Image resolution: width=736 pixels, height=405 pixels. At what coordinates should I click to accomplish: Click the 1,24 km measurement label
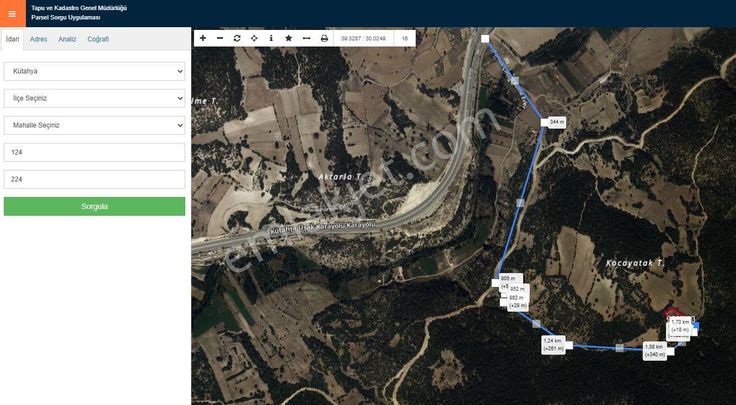pyautogui.click(x=552, y=344)
